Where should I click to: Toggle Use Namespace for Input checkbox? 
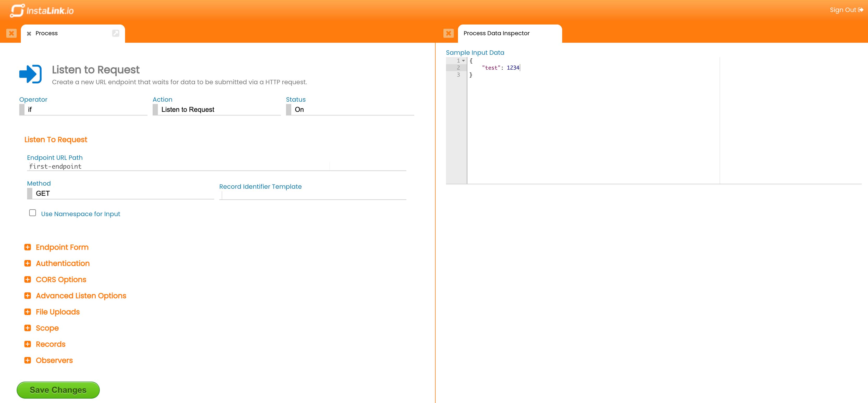(32, 213)
